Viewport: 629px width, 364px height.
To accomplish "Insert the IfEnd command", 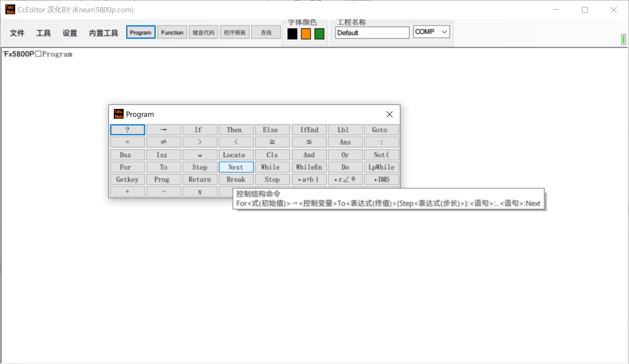I will pyautogui.click(x=309, y=130).
